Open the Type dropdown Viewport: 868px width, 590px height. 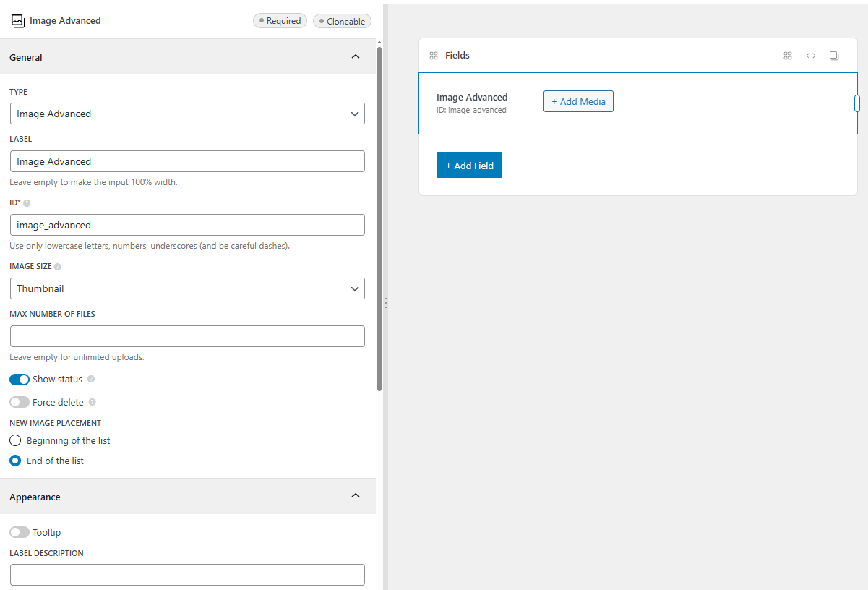point(187,114)
